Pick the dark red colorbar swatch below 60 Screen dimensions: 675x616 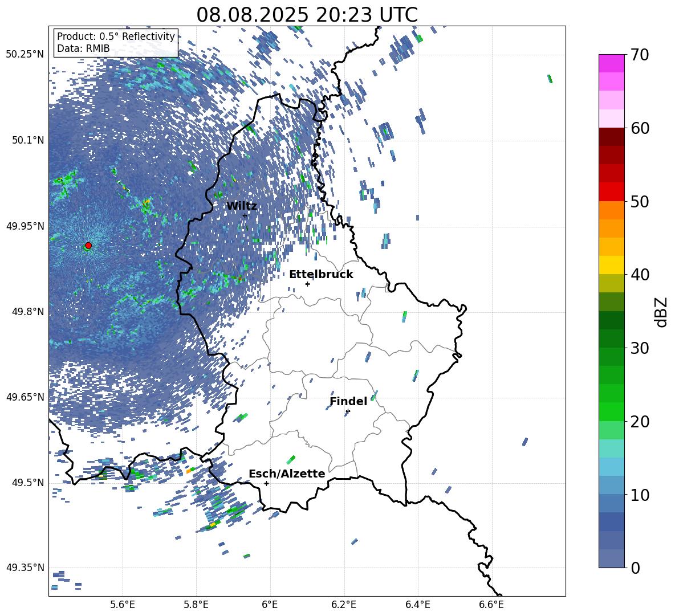point(612,137)
